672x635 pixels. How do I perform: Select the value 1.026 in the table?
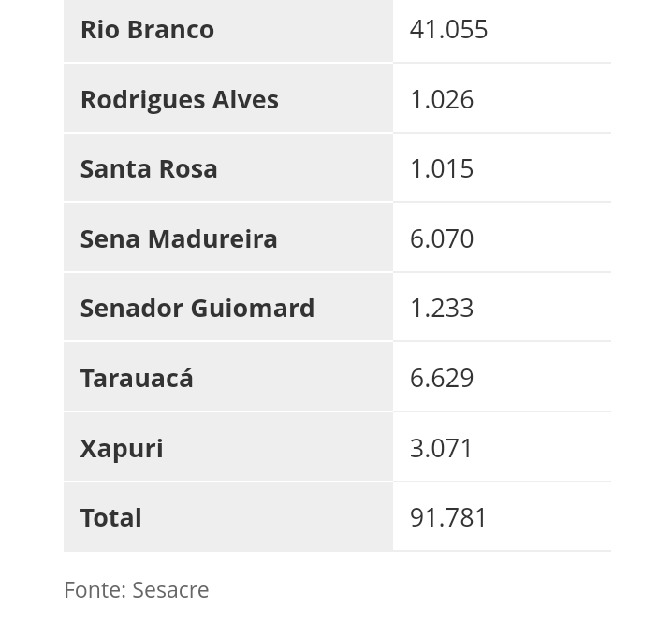(442, 99)
